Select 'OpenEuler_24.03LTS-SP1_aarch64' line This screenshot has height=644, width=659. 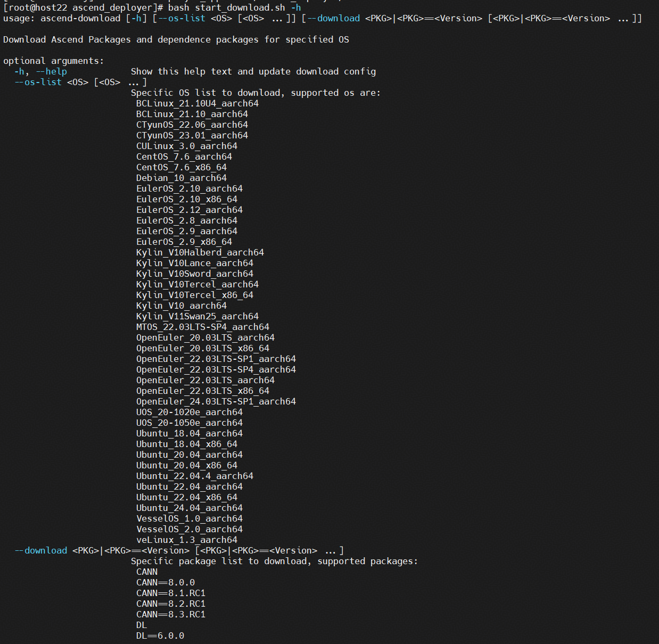pyautogui.click(x=216, y=401)
